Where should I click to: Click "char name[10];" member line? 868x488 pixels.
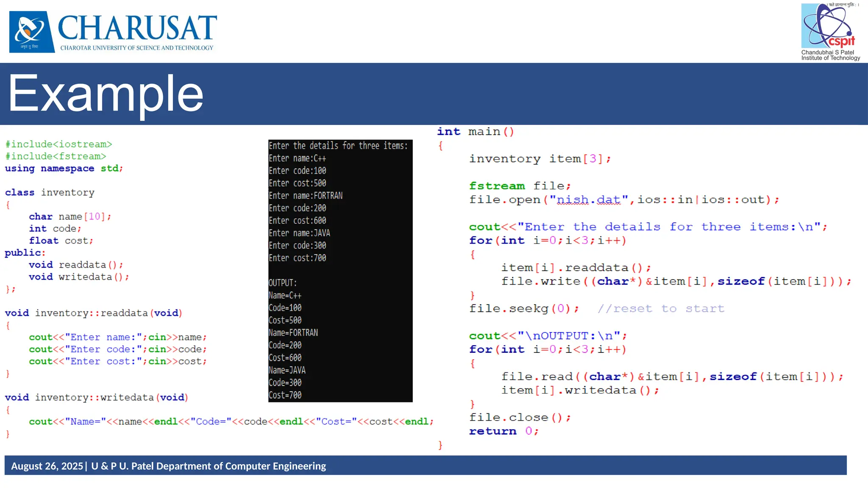(70, 216)
